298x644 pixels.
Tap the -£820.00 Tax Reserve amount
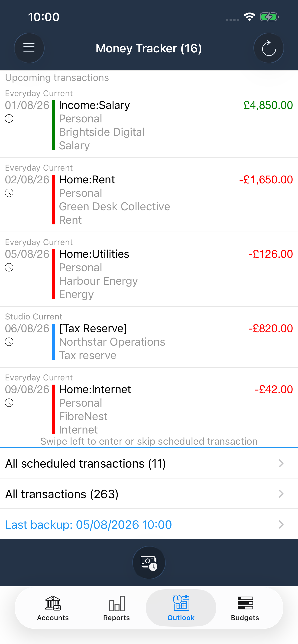click(x=270, y=328)
